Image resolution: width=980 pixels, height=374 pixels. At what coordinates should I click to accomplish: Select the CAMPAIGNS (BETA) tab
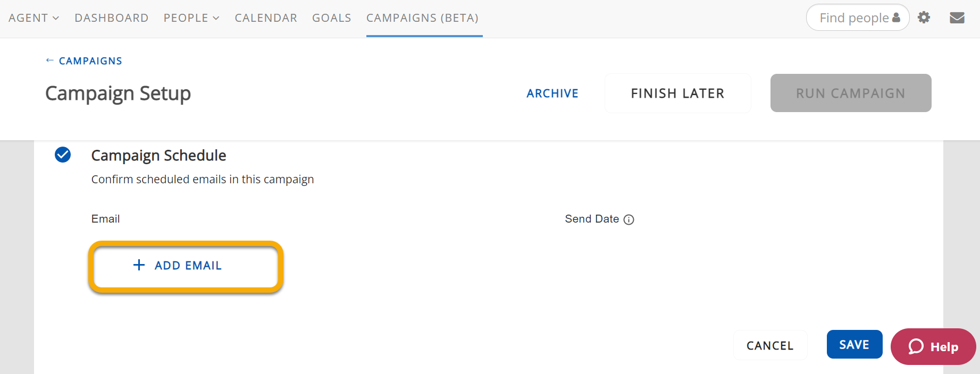point(422,18)
